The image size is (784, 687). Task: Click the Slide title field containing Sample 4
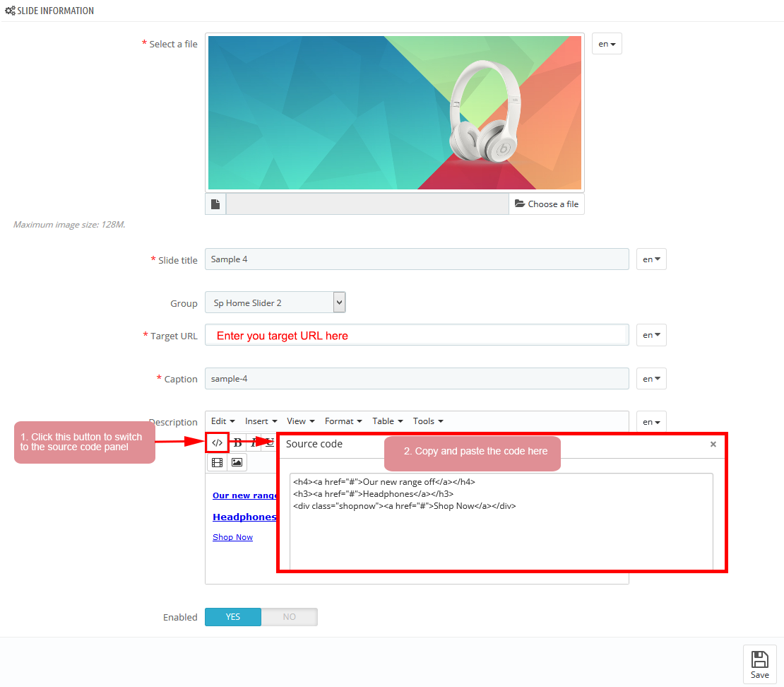pos(417,259)
